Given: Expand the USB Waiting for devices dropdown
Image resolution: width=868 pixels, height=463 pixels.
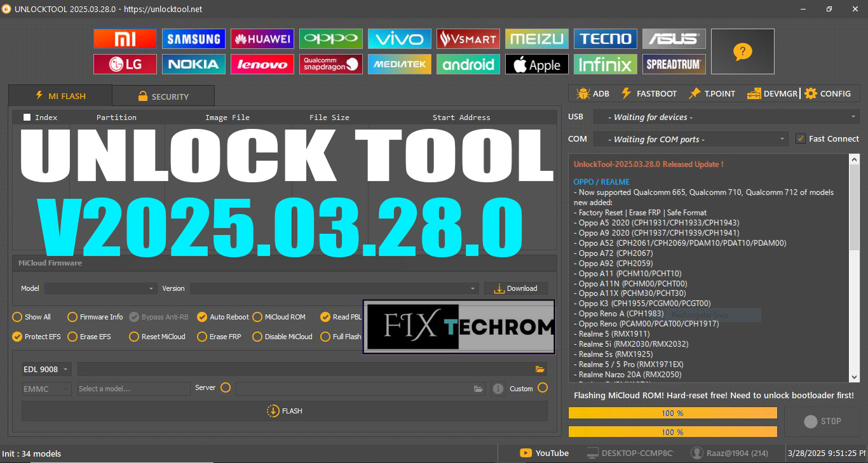Looking at the screenshot, I should [x=726, y=117].
